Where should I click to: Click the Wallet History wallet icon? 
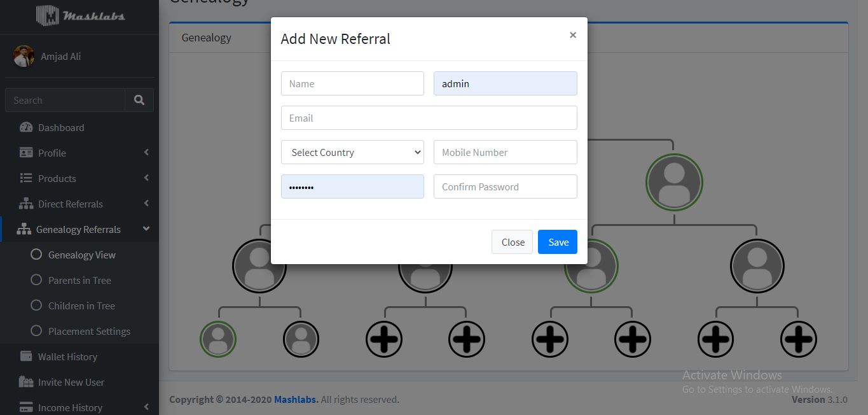pos(26,356)
